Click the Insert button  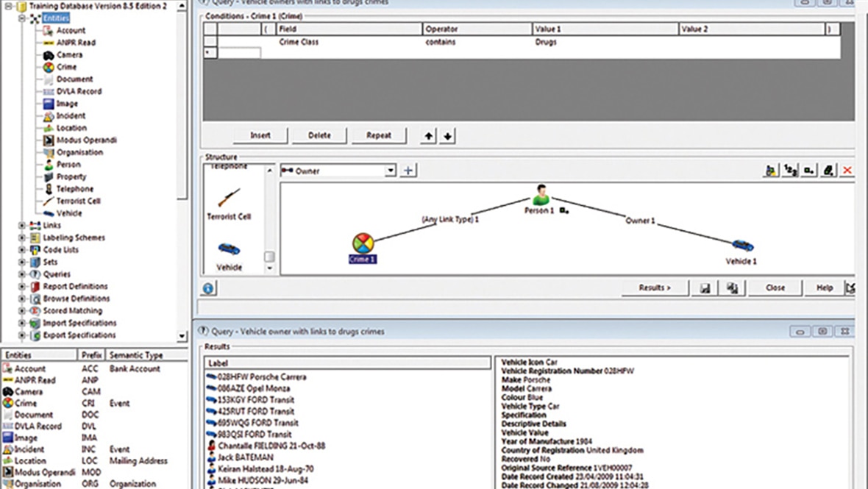[260, 135]
